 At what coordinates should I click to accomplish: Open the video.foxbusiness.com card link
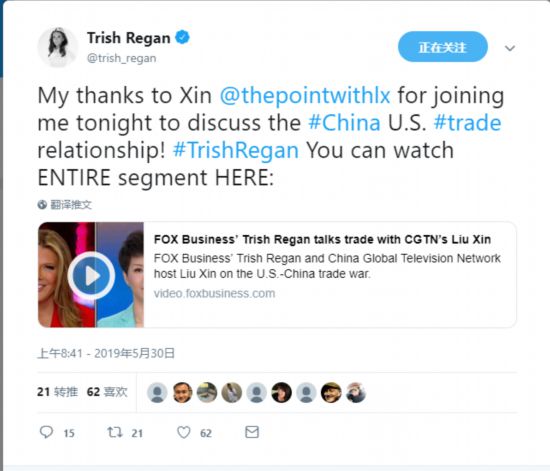(214, 293)
